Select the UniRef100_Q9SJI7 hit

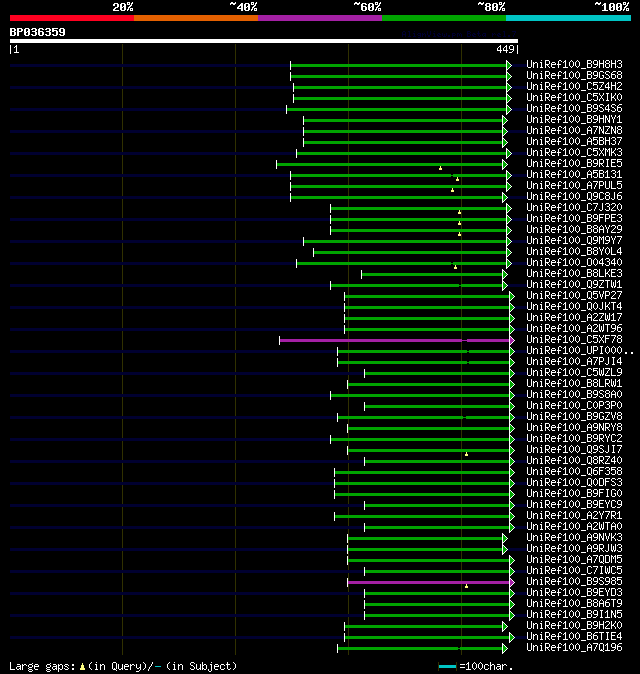(574, 450)
